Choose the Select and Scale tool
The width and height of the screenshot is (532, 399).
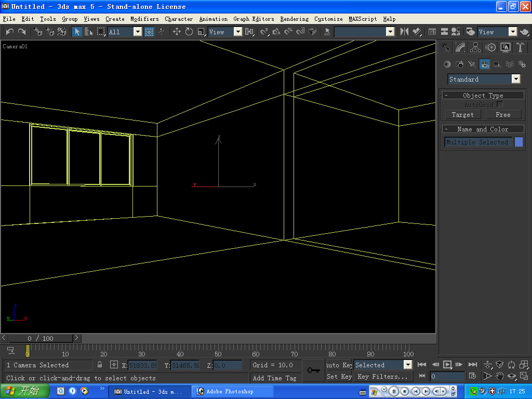point(201,32)
